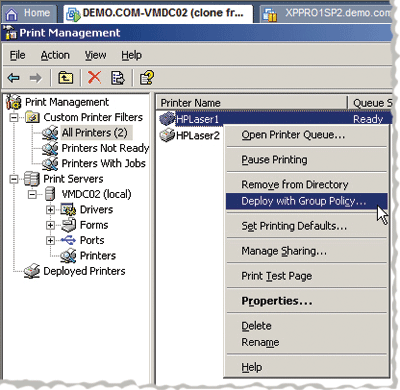Image resolution: width=400 pixels, height=390 pixels.
Task: Select the Forms tree label
Action: coord(94,225)
